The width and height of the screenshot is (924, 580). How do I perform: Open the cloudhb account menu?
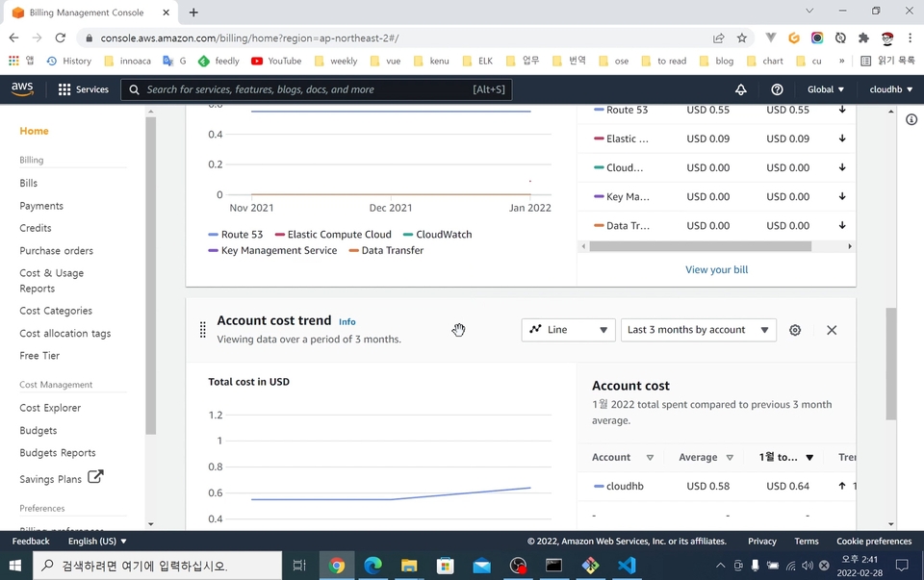(891, 89)
